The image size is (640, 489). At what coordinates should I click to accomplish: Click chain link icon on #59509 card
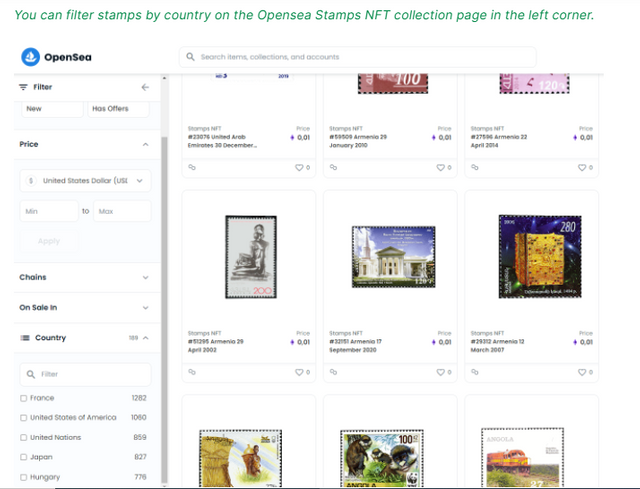coord(333,167)
